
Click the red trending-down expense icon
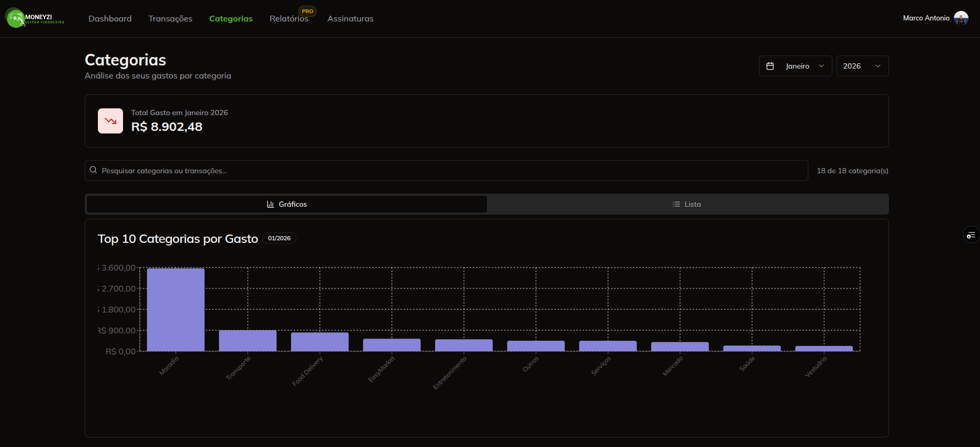pyautogui.click(x=110, y=121)
